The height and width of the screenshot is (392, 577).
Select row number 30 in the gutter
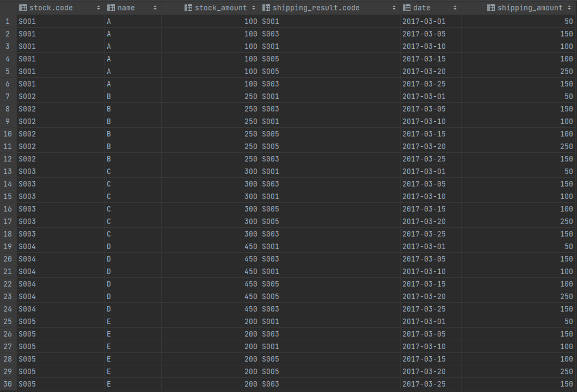[8, 384]
